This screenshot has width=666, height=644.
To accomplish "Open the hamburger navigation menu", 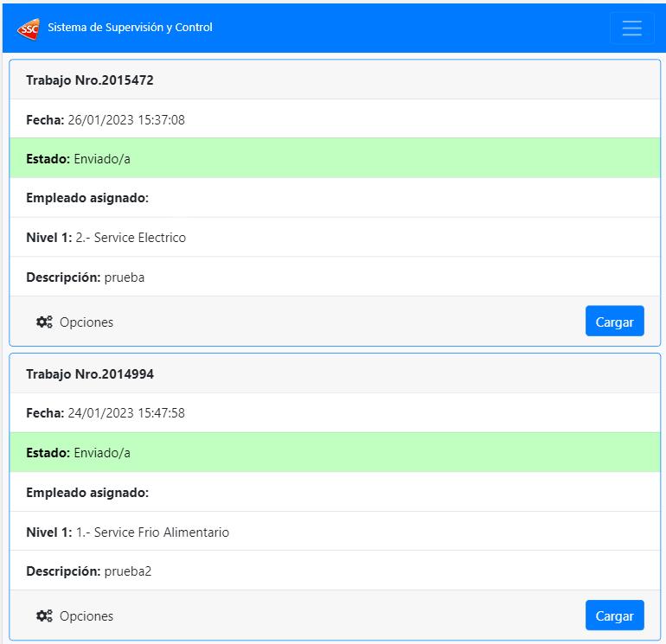I will 631,28.
